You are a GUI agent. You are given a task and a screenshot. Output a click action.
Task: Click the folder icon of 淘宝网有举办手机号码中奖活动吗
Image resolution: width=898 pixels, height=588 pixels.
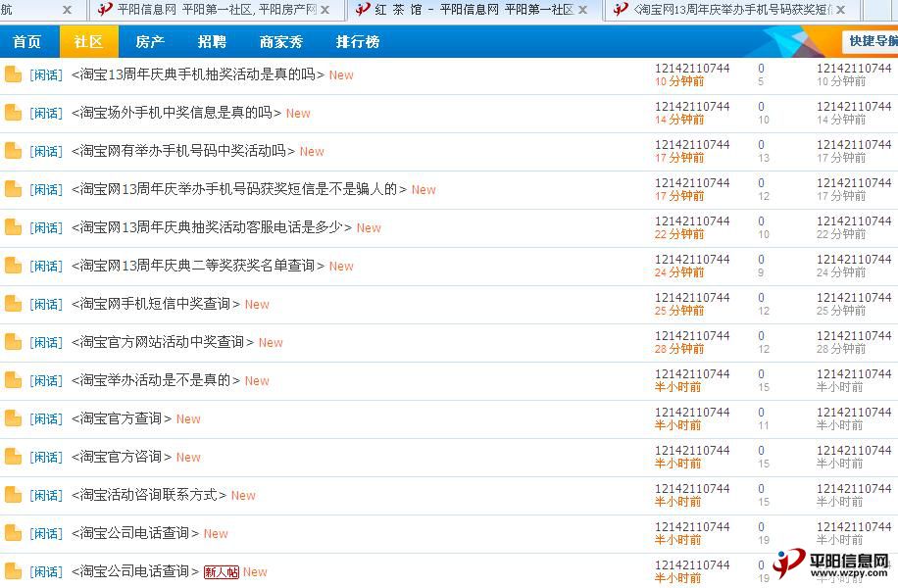(13, 151)
